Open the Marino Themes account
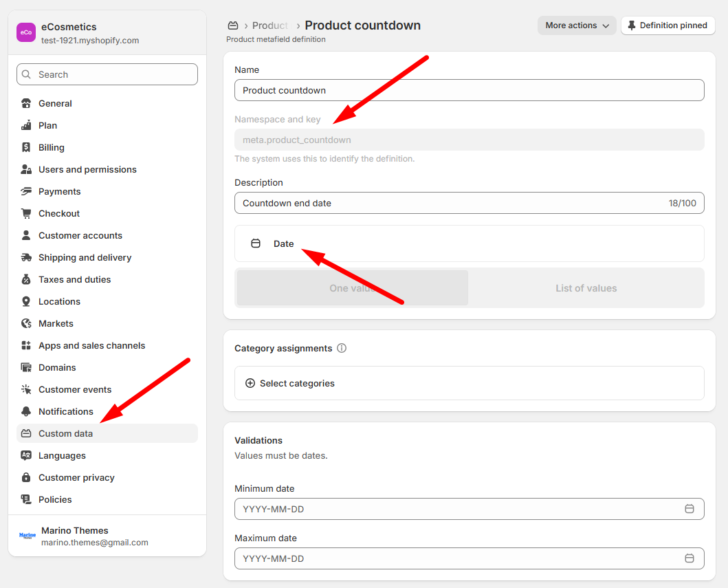 coord(107,536)
